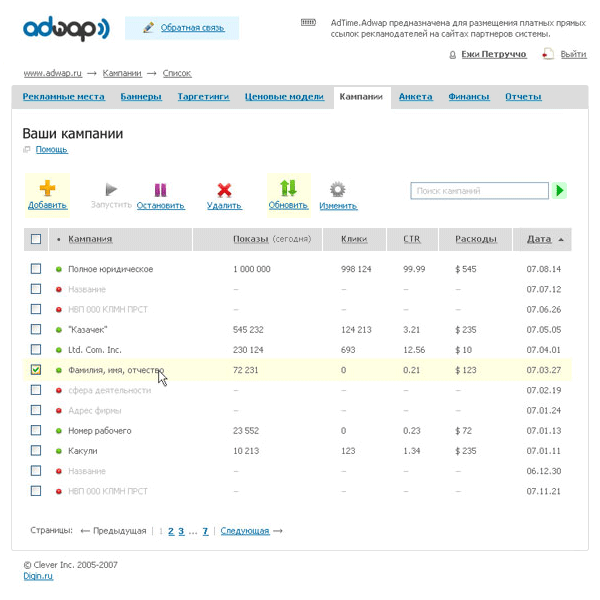The width and height of the screenshot is (600, 600).
Task: Switch to the Баннеры tab
Action: 141,97
